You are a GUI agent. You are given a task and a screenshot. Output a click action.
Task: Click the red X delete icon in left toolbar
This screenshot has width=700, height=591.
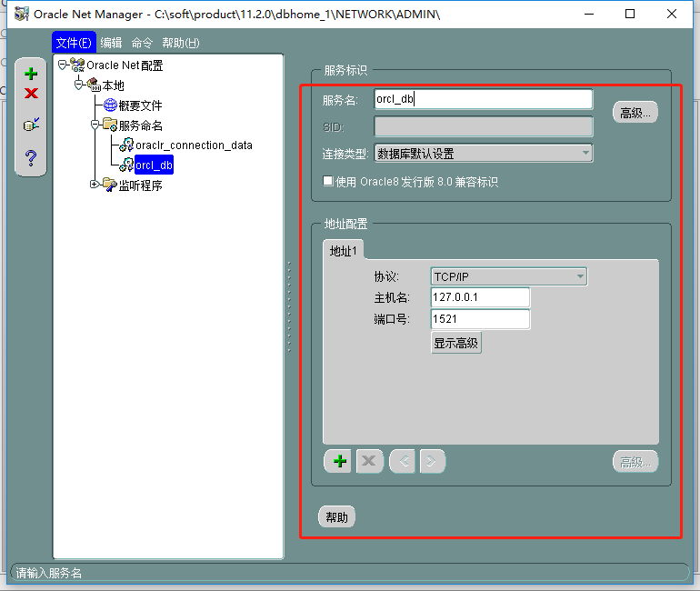coord(31,94)
